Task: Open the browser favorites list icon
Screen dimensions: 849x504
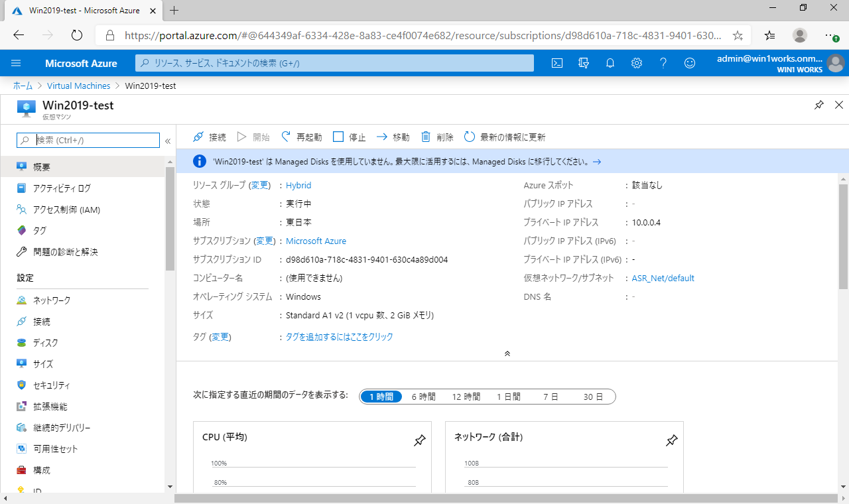Action: (x=769, y=35)
